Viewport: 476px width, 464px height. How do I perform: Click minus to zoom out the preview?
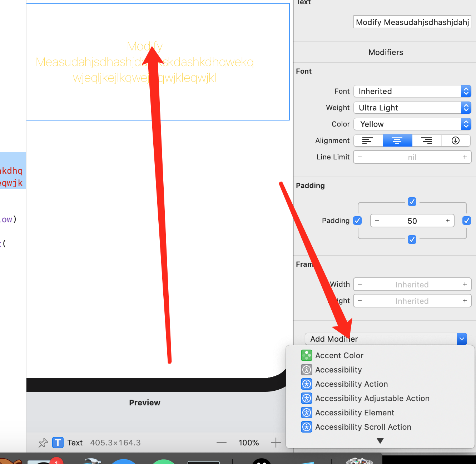point(221,443)
